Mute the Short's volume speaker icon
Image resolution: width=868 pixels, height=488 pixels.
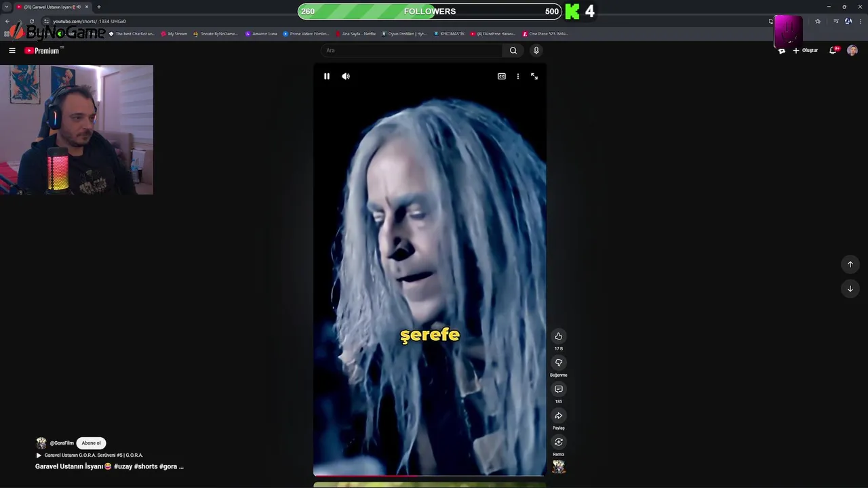coord(346,77)
